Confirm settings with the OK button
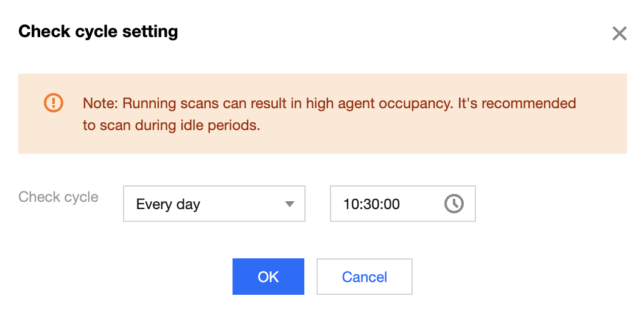This screenshot has height=310, width=644. 268,277
